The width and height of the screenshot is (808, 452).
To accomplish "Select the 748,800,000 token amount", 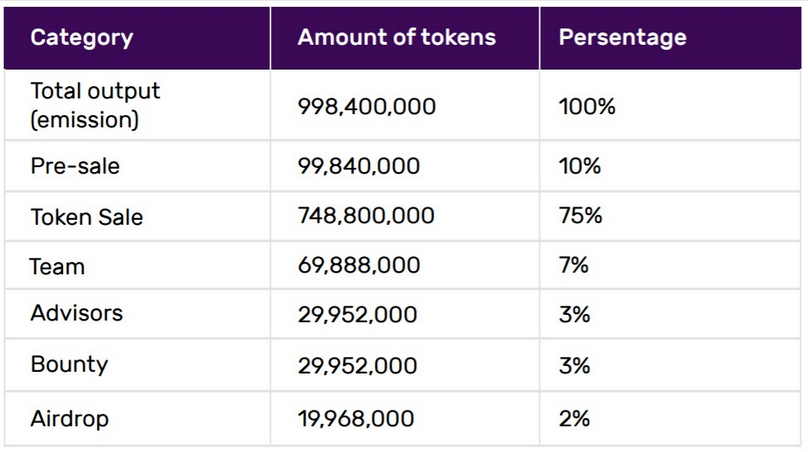I will click(x=366, y=216).
